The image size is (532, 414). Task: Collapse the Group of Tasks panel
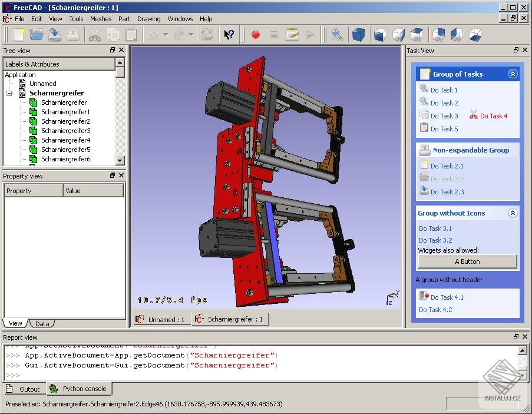[513, 74]
